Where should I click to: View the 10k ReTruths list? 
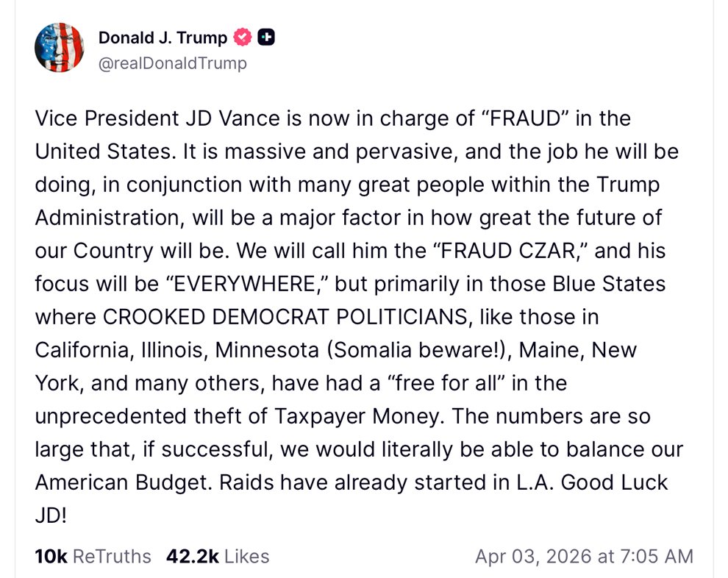pos(93,557)
